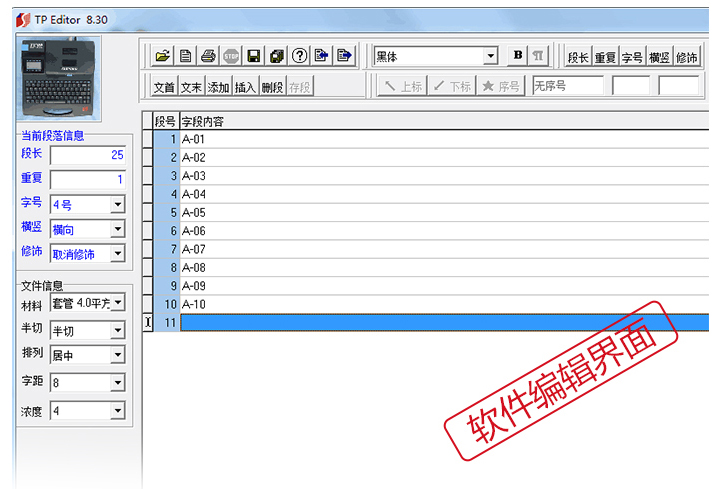The height and width of the screenshot is (489, 726).
Task: Click the TP Editor title bar logo
Action: [x=22, y=18]
